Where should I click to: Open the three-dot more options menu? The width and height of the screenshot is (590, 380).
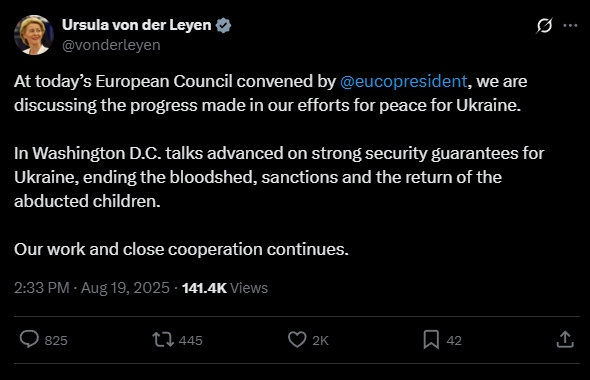(x=570, y=26)
